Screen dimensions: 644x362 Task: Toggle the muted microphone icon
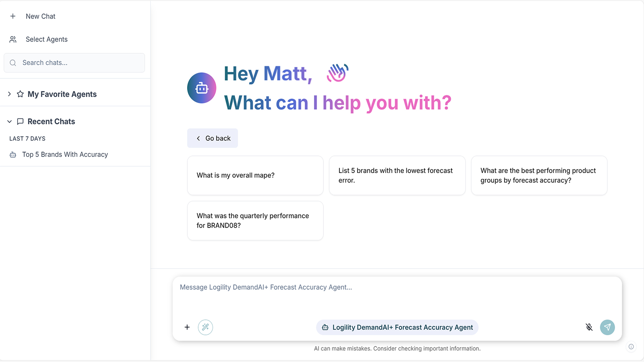coord(589,327)
